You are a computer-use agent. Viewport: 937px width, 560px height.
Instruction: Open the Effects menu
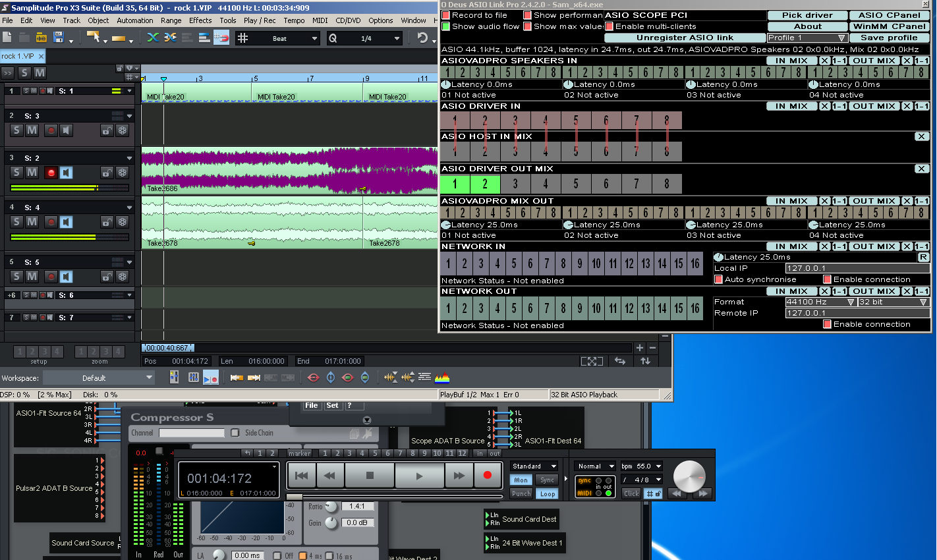(200, 20)
